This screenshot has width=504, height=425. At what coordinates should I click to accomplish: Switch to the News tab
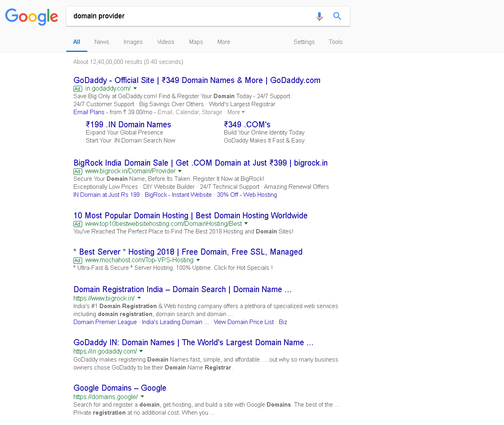[102, 42]
